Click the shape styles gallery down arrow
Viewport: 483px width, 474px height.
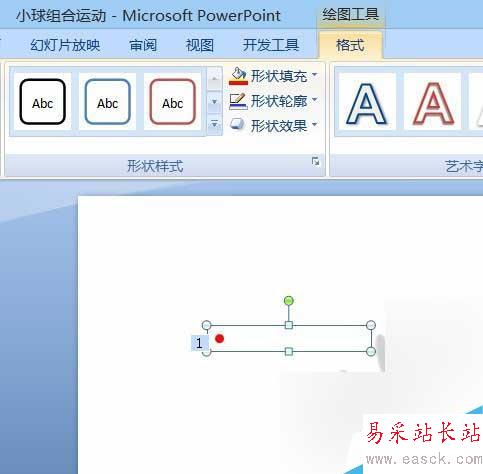[214, 101]
